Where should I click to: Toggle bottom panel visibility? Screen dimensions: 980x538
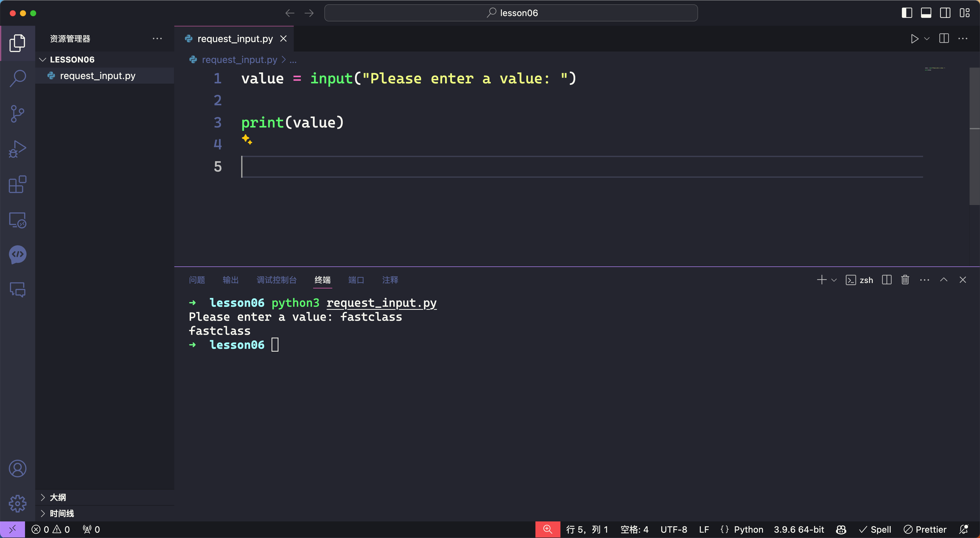tap(926, 13)
